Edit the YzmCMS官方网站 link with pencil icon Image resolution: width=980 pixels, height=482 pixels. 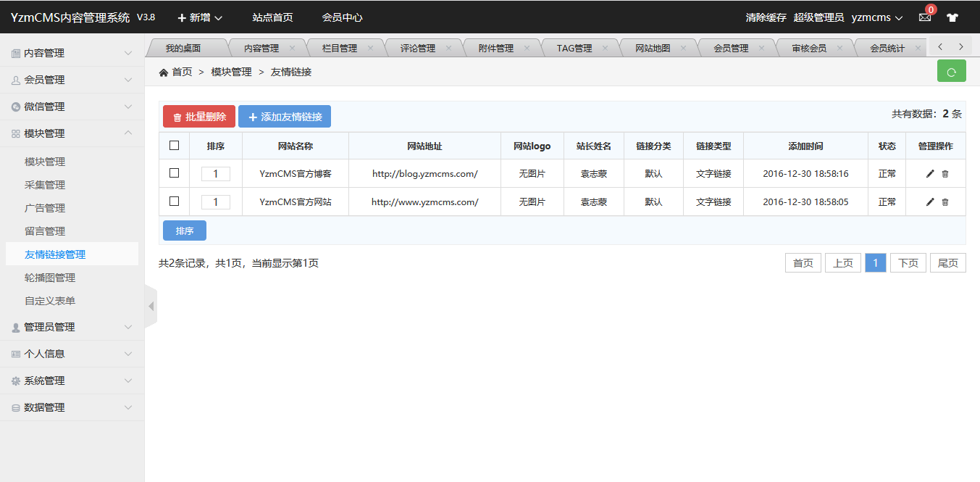[930, 202]
